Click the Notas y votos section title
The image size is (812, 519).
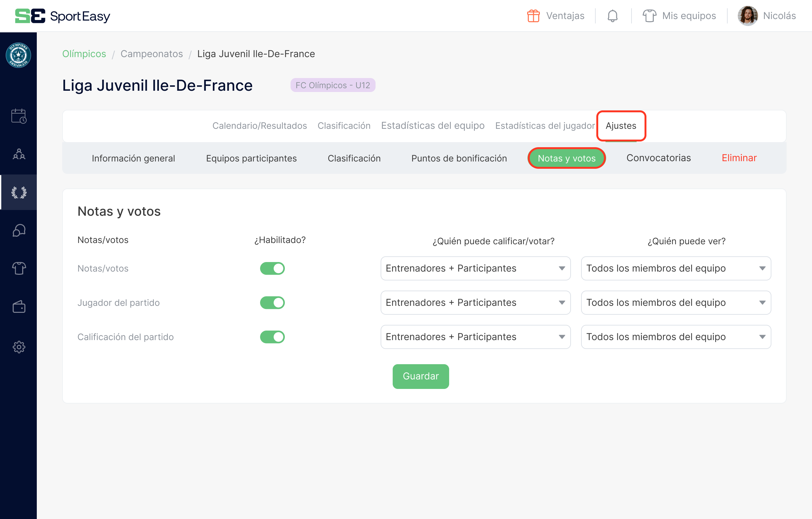click(x=119, y=212)
